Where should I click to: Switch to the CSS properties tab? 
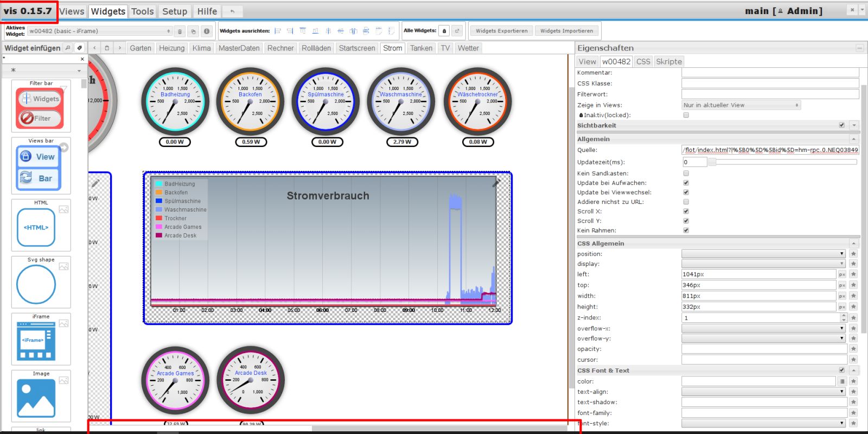pyautogui.click(x=643, y=61)
